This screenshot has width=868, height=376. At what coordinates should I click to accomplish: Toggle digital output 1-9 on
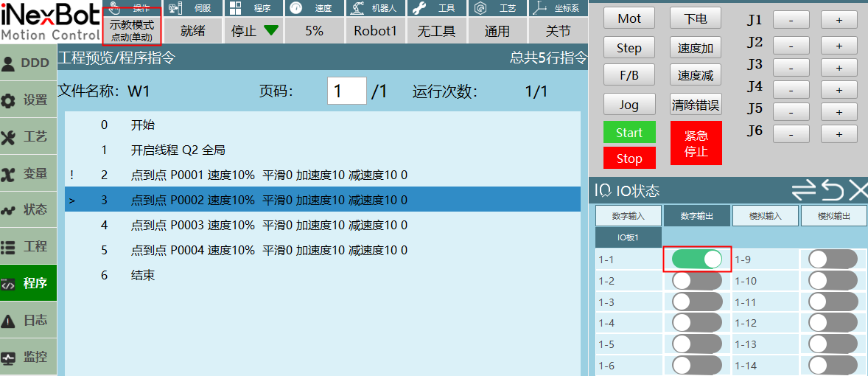coord(833,260)
